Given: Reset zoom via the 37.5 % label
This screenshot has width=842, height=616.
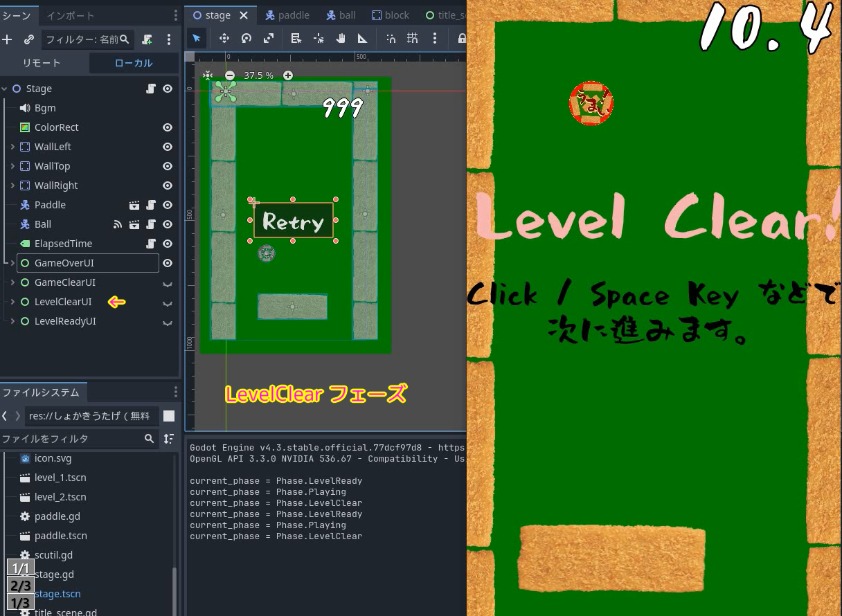Looking at the screenshot, I should coord(258,75).
